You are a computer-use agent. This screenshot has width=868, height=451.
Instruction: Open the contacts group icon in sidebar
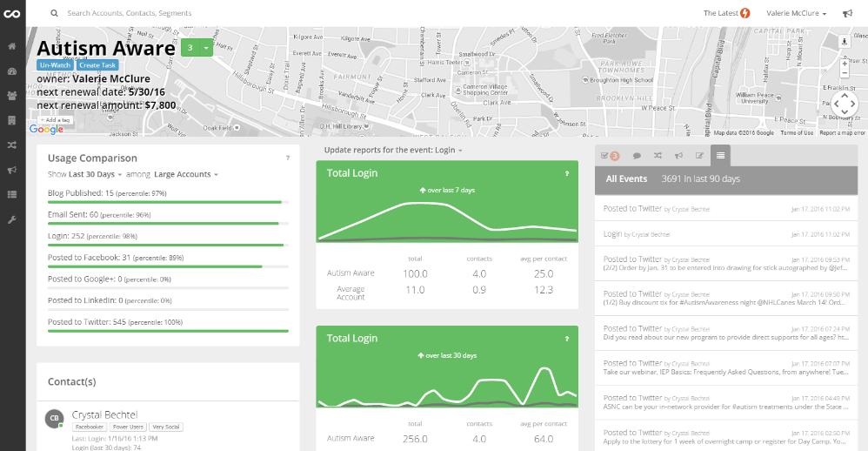11,95
